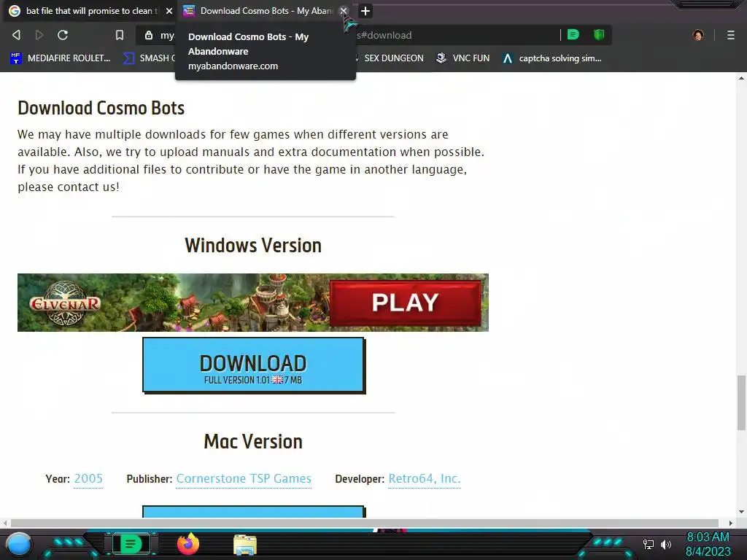This screenshot has width=747, height=560.
Task: Open a new tab with plus button
Action: (365, 10)
